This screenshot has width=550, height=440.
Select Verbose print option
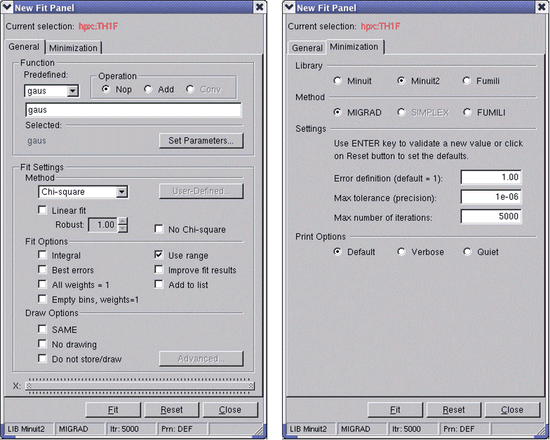(x=401, y=252)
